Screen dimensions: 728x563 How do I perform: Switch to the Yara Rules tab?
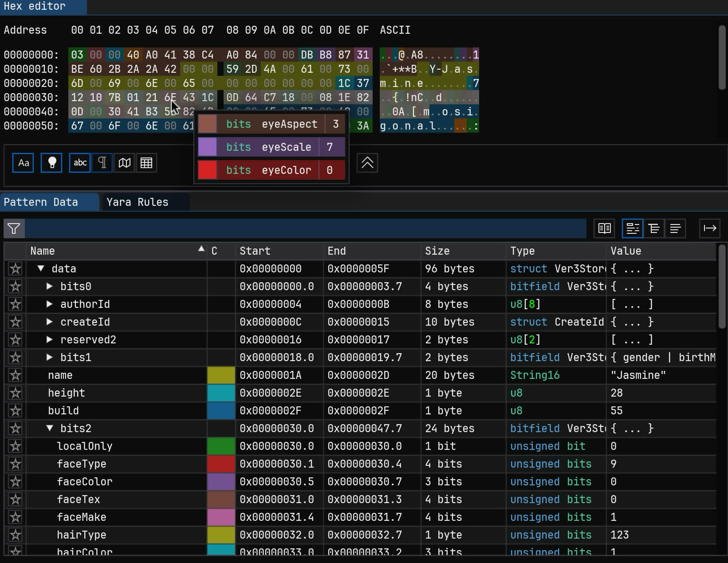point(137,202)
